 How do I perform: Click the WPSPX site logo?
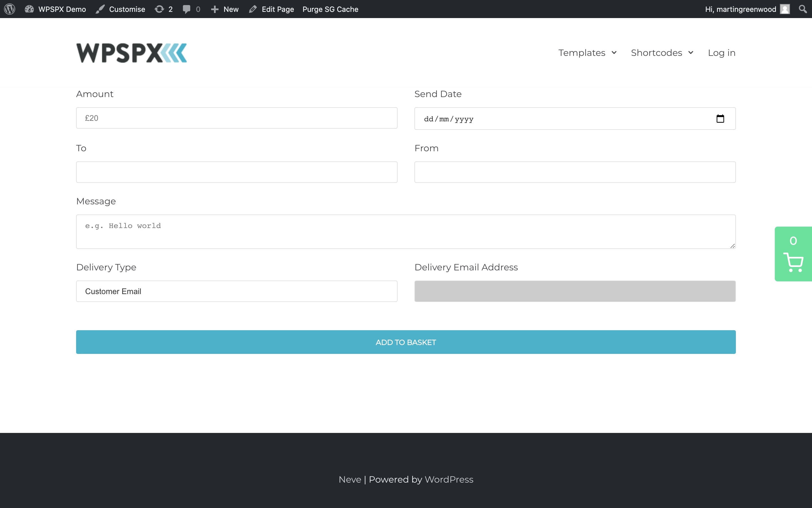[132, 53]
